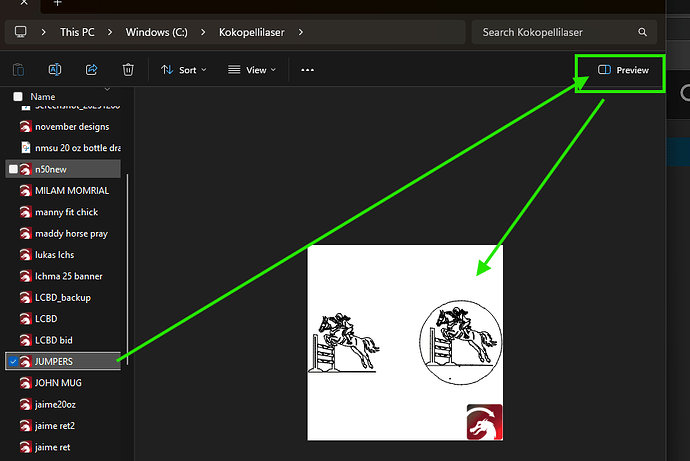Select the n50new file name
This screenshot has width=690, height=461.
[51, 169]
